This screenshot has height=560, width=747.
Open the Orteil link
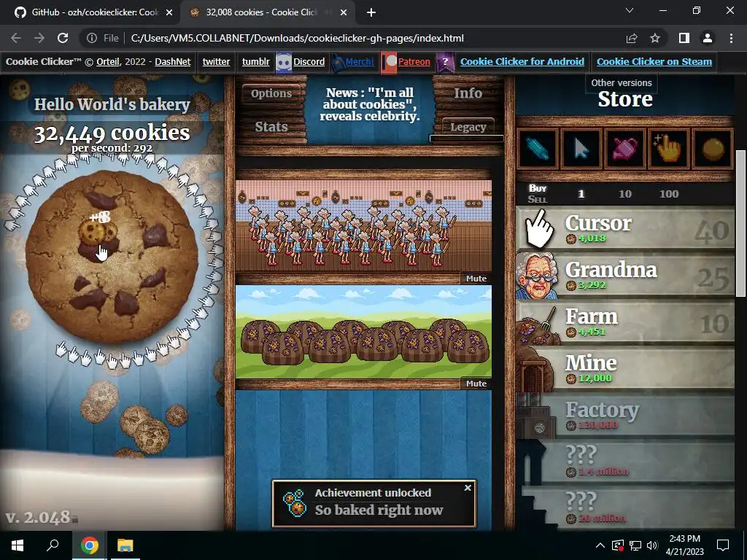pyautogui.click(x=109, y=62)
